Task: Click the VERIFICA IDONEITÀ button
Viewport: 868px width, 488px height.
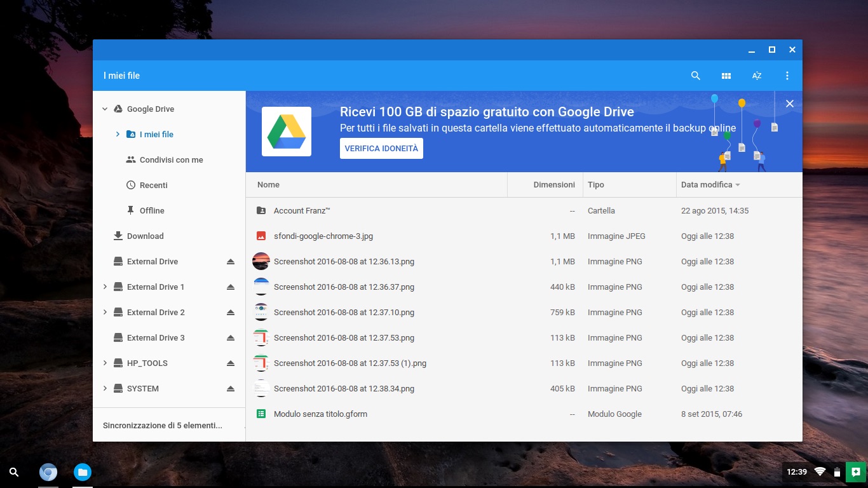Action: pyautogui.click(x=381, y=149)
